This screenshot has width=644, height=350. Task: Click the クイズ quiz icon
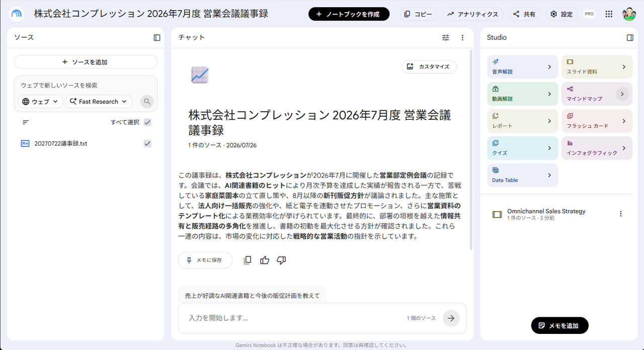[496, 143]
